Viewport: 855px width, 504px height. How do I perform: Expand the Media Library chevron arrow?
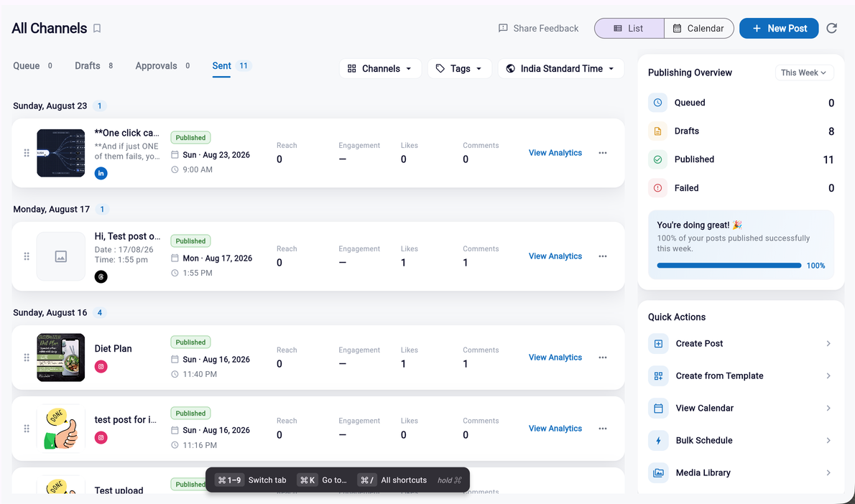pos(828,473)
